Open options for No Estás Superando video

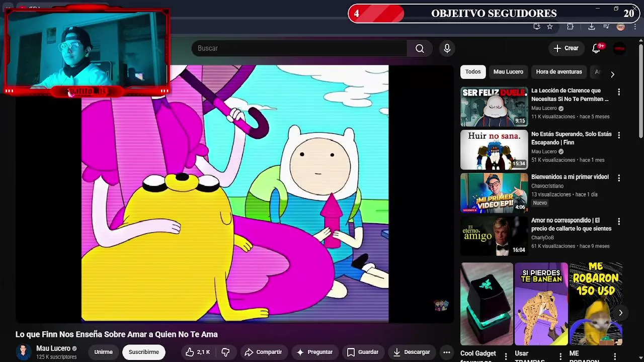point(619,135)
